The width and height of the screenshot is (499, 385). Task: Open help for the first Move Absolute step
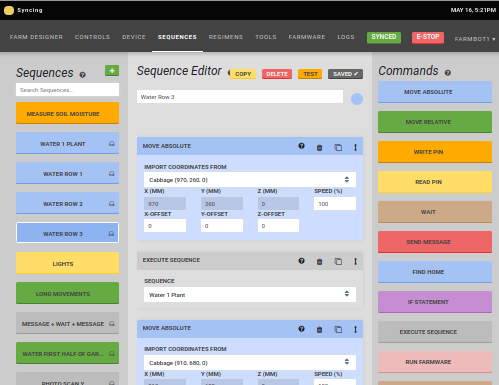click(301, 146)
